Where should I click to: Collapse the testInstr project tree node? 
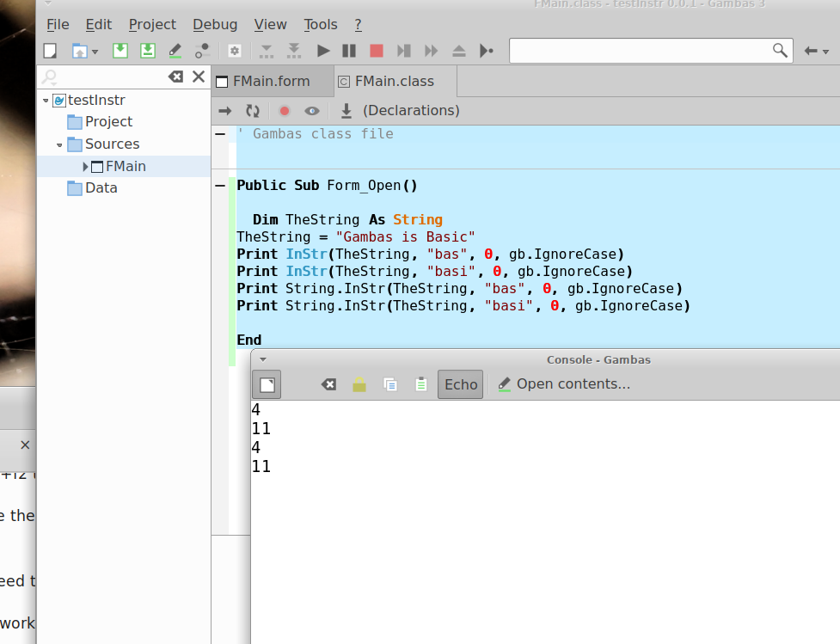point(46,101)
